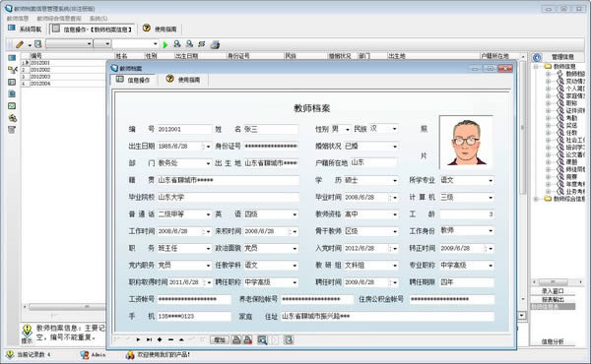Image resolution: width=591 pixels, height=364 pixels.
Task: Click the green run query arrow icon
Action: (165, 44)
